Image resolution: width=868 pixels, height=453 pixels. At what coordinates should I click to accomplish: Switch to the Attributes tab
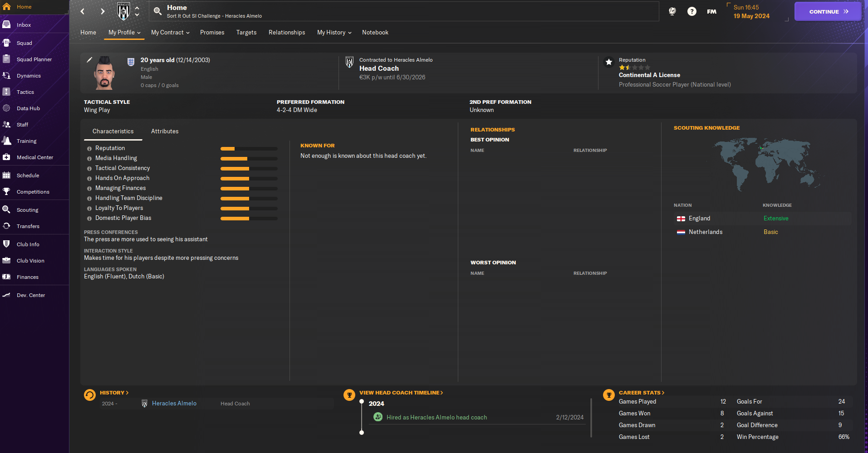[165, 132]
